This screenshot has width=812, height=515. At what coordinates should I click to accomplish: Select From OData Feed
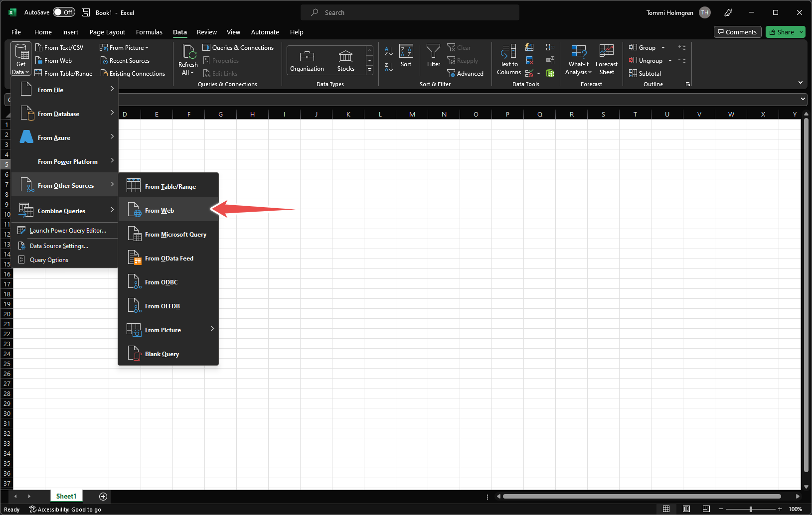point(168,258)
